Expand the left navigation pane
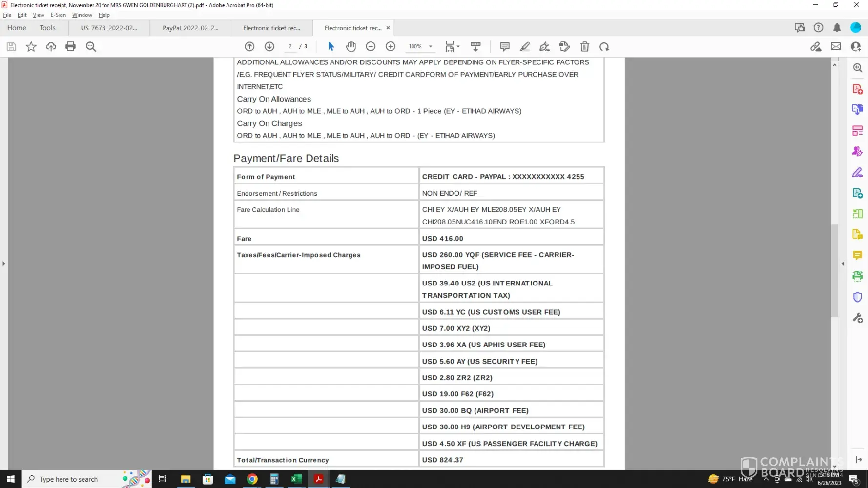Image resolution: width=868 pixels, height=488 pixels. click(x=4, y=264)
